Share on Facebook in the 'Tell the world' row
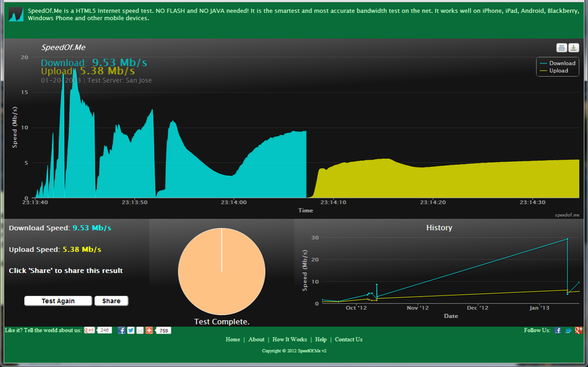Viewport: 588px width, 367px height. click(122, 331)
